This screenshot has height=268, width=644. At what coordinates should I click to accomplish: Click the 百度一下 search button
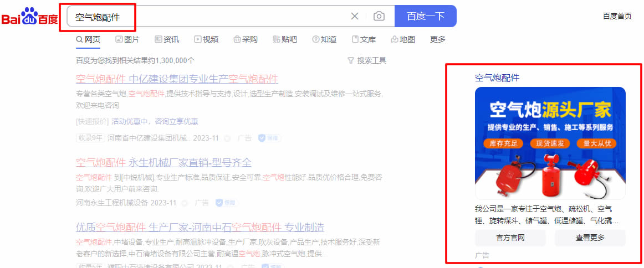tap(425, 16)
